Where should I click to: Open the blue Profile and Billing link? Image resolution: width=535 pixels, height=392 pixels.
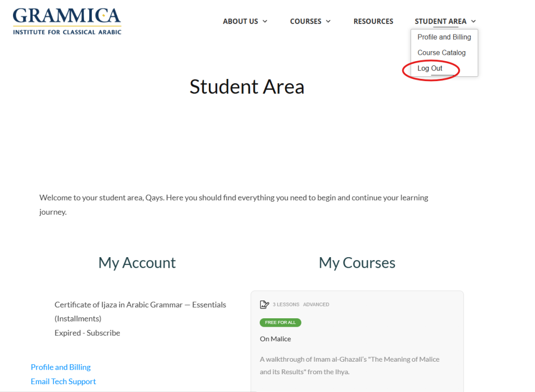point(61,367)
